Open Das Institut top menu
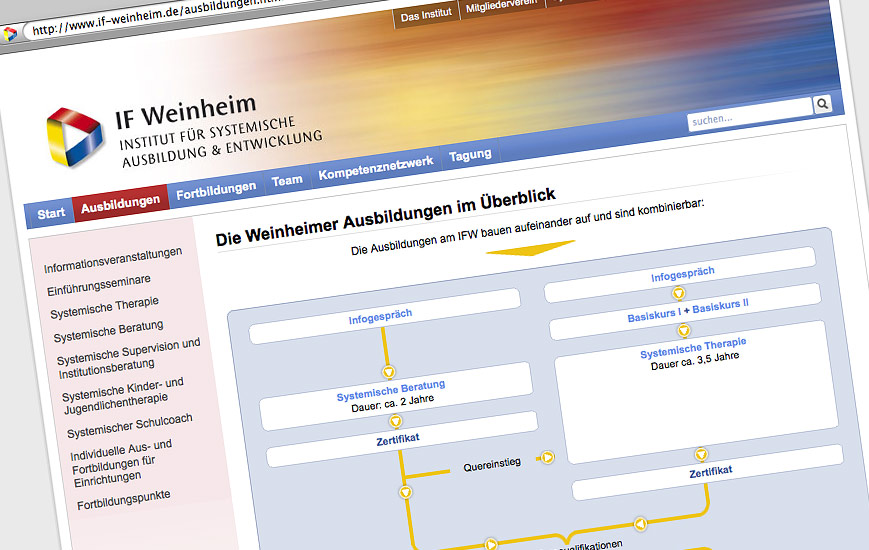 tap(426, 15)
